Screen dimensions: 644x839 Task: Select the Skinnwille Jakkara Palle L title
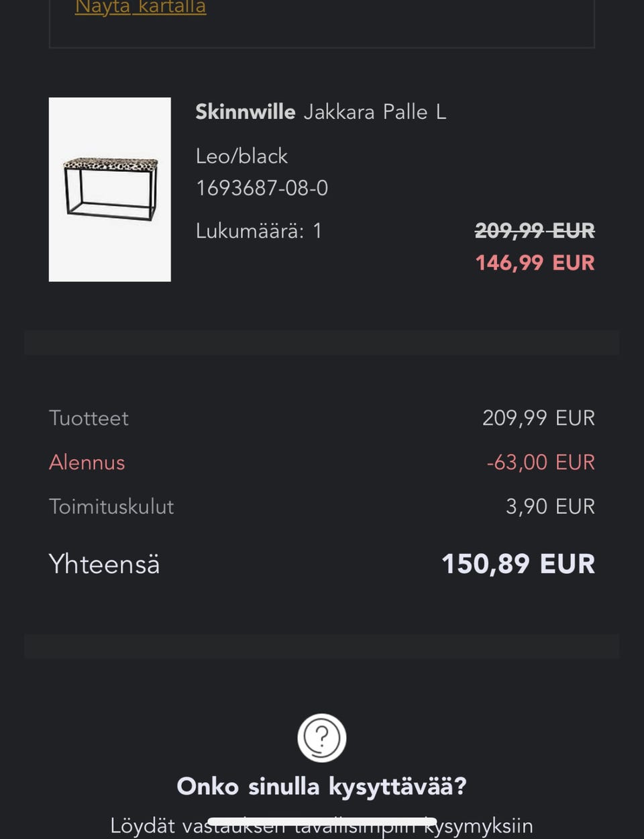[321, 111]
